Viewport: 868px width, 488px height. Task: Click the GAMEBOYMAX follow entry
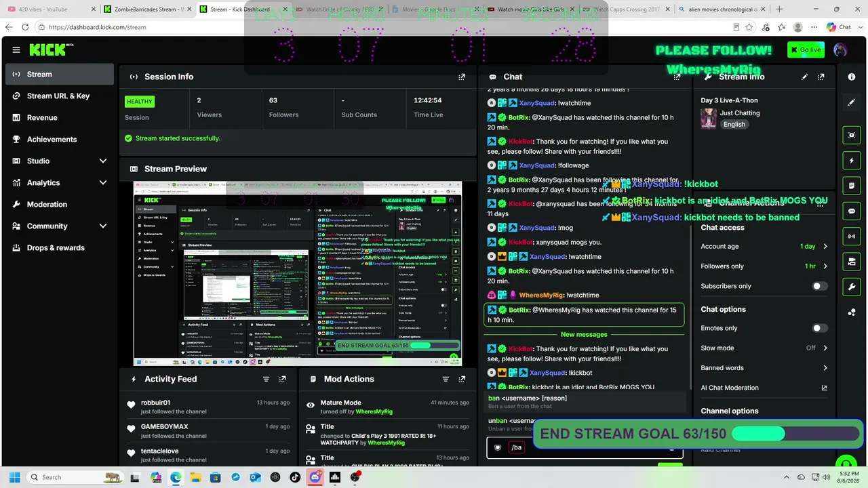pos(210,431)
